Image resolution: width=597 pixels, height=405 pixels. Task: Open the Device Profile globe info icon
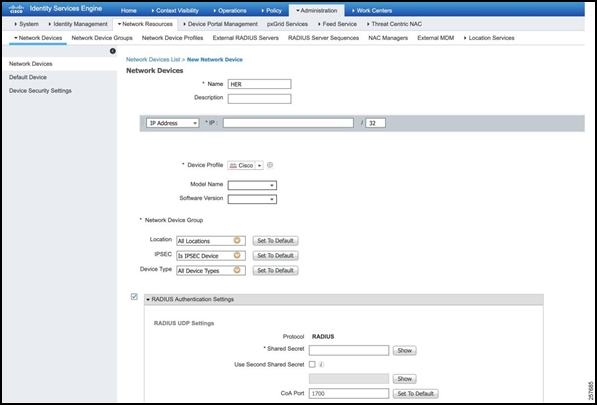coord(270,165)
